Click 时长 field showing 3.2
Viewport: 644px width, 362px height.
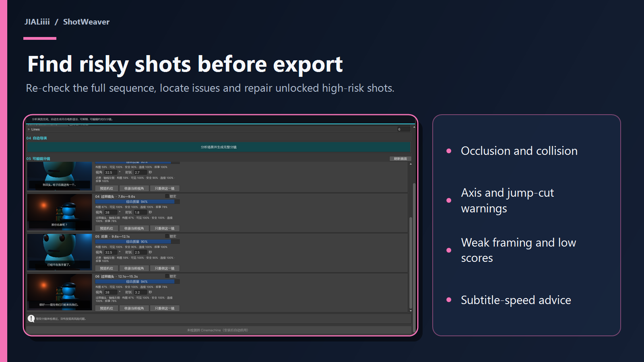[140, 292]
